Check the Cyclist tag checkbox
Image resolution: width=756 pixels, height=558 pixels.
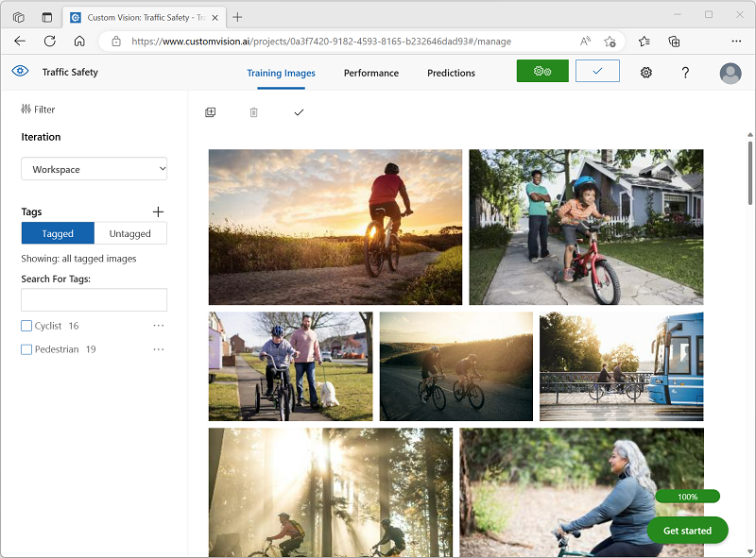pos(26,326)
